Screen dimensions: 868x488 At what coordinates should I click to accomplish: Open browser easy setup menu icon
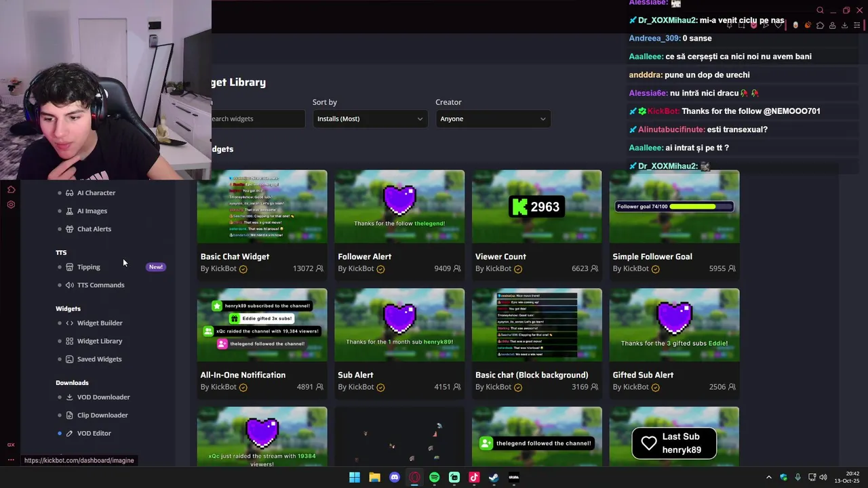tap(856, 25)
